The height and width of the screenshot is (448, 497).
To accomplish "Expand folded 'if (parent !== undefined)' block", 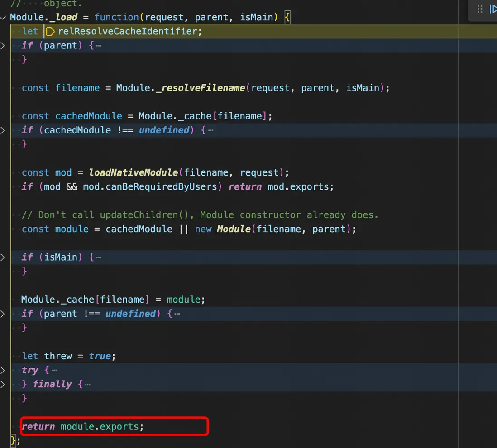I will click(x=3, y=314).
